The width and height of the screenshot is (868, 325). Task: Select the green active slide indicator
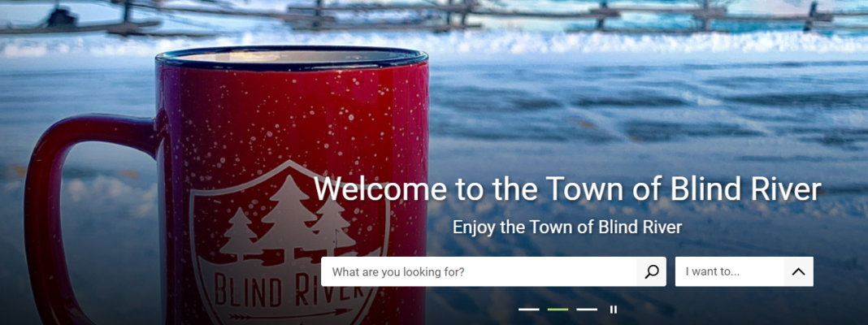click(558, 310)
